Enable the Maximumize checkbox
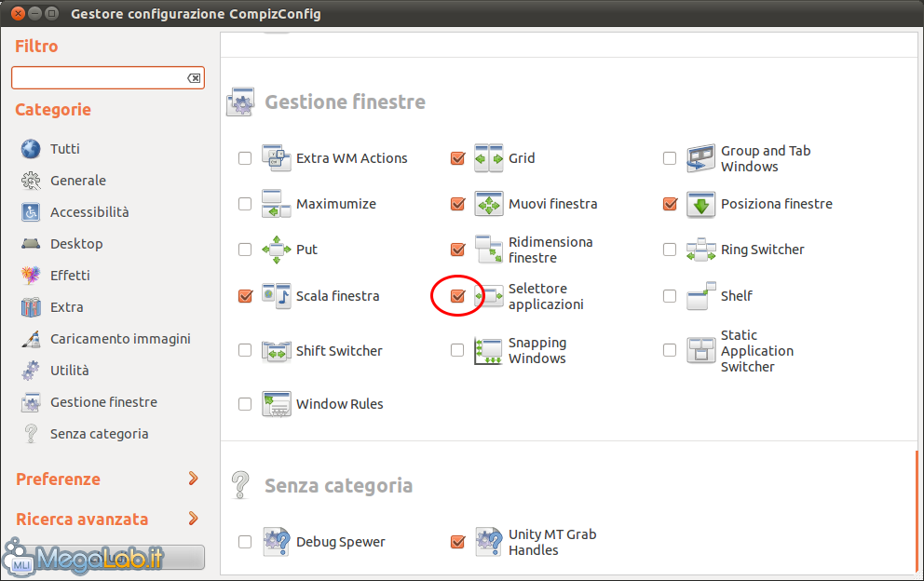This screenshot has width=924, height=581. [245, 204]
